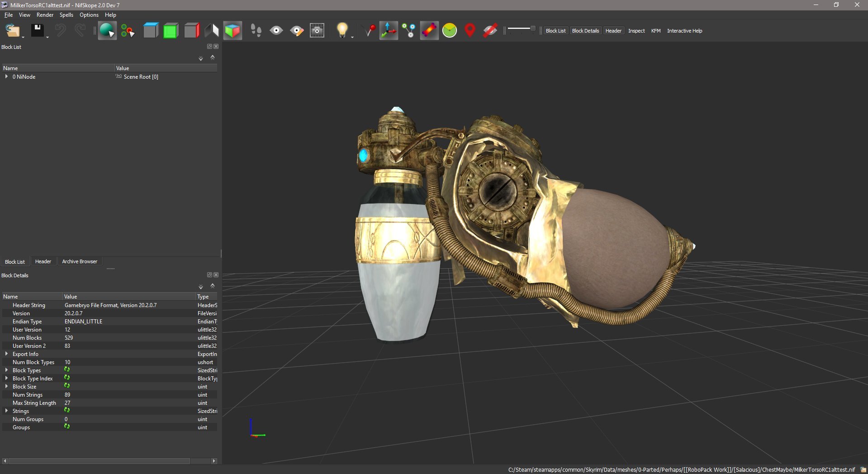
Task: Toggle the eye-with-pencil saved view icon
Action: (297, 31)
